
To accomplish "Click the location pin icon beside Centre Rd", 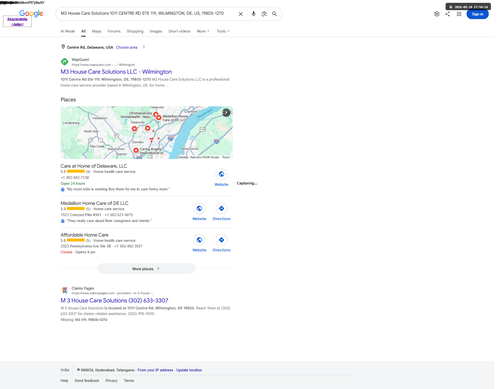I will pyautogui.click(x=63, y=47).
